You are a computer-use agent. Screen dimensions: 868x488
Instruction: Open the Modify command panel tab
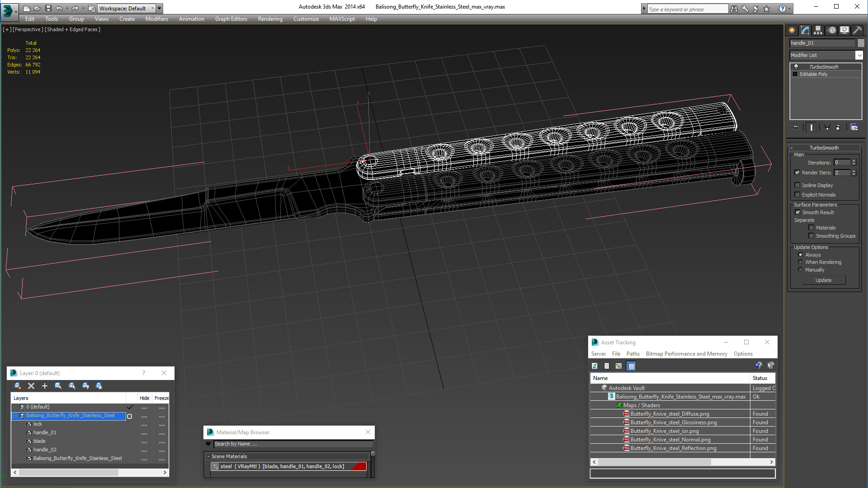(x=805, y=30)
